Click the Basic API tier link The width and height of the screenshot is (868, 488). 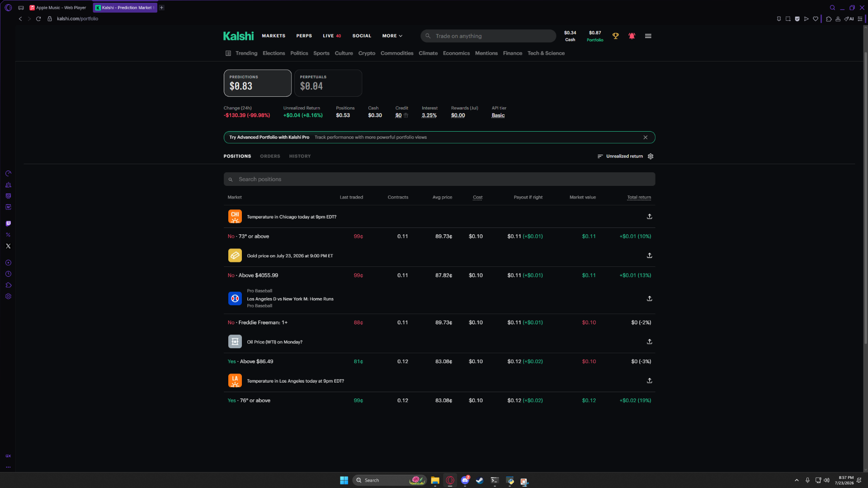[x=498, y=116]
